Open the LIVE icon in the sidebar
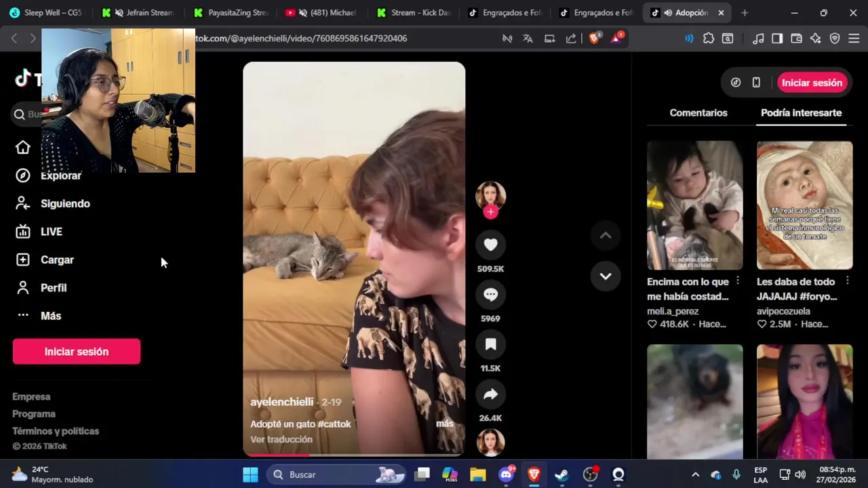Image resolution: width=868 pixels, height=488 pixels. click(x=23, y=232)
